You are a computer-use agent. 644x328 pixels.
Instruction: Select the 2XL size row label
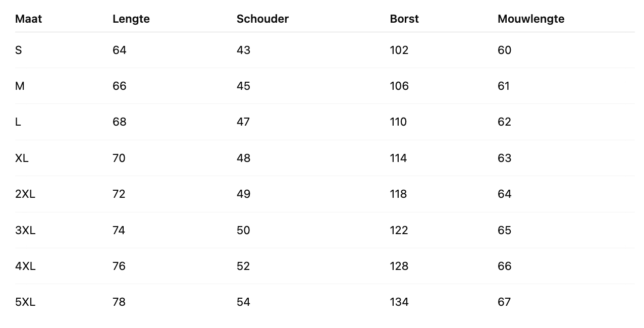pos(25,194)
